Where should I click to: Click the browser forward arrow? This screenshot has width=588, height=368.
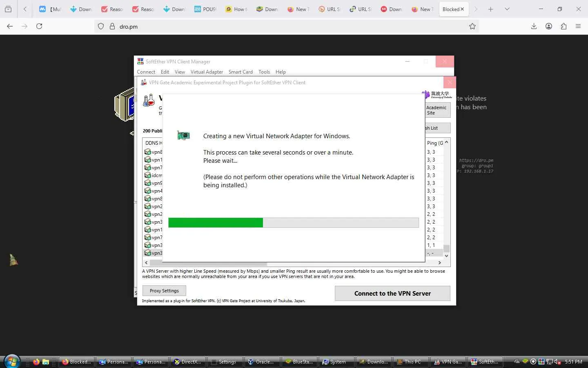pyautogui.click(x=24, y=26)
